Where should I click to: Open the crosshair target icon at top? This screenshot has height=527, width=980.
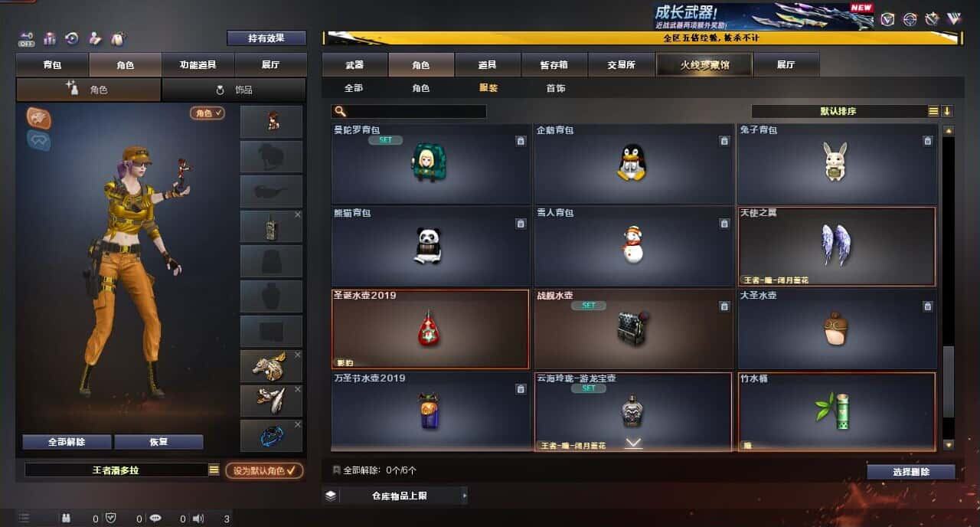coord(910,19)
